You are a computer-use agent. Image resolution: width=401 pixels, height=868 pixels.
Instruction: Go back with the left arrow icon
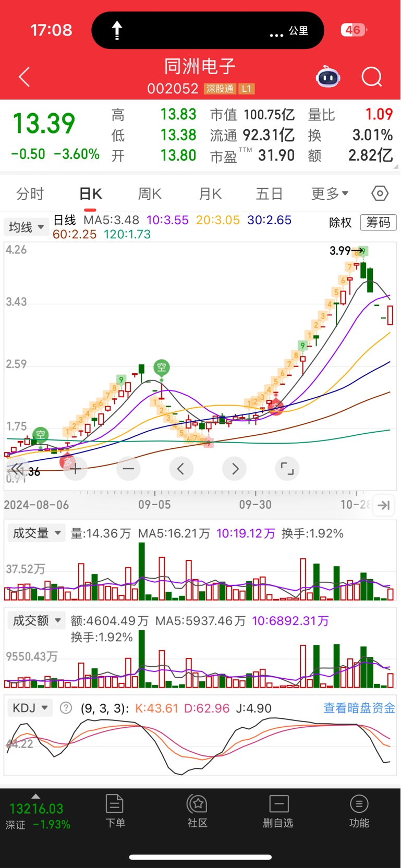(24, 77)
